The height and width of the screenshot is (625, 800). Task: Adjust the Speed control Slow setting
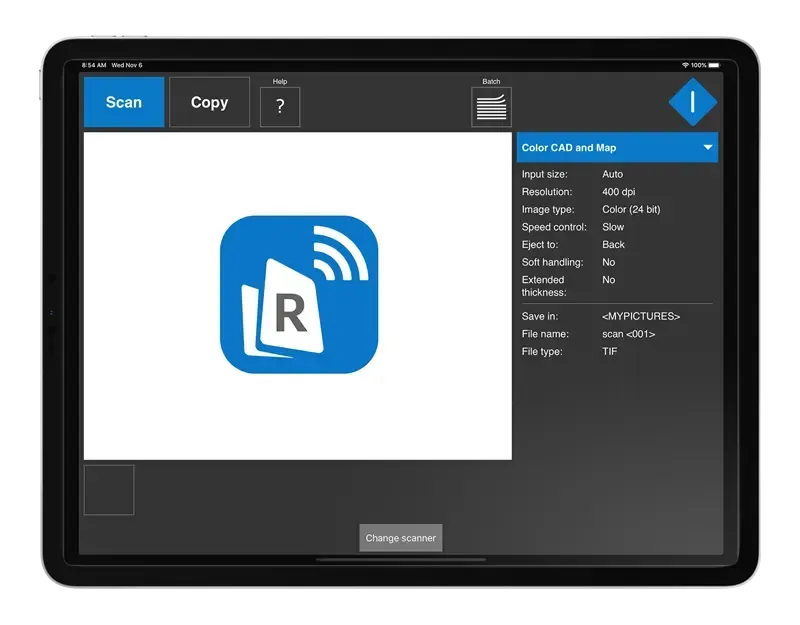(613, 227)
